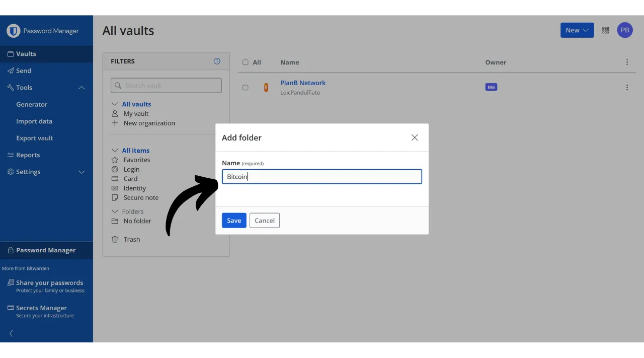Close the Add folder dialog
Viewport: 644px width, 358px height.
pyautogui.click(x=414, y=137)
